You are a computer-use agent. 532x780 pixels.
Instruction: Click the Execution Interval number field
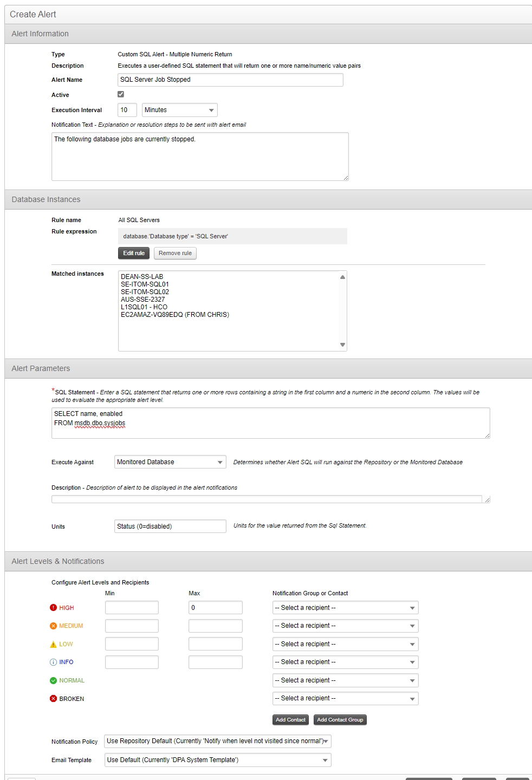[127, 110]
